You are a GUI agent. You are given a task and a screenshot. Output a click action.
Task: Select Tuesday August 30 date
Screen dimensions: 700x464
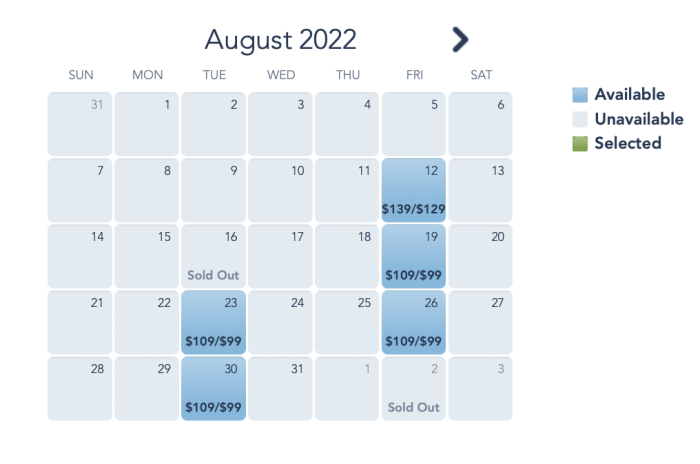213,389
